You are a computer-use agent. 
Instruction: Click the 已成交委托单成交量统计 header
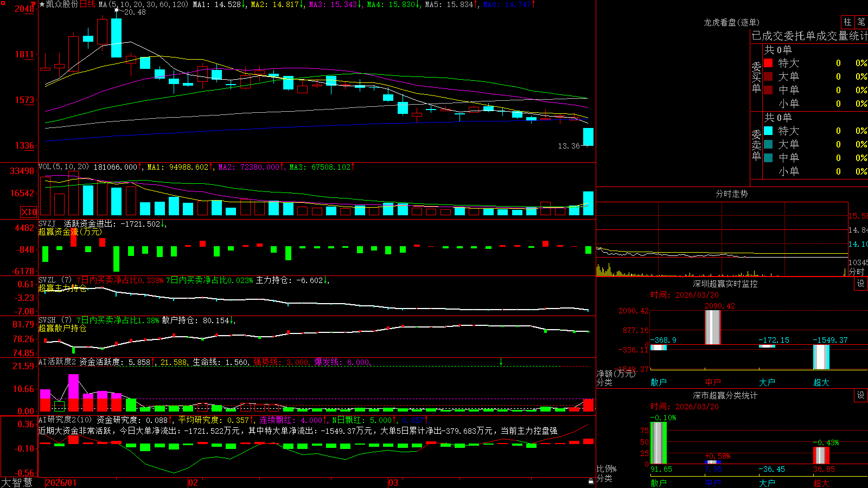(x=809, y=36)
